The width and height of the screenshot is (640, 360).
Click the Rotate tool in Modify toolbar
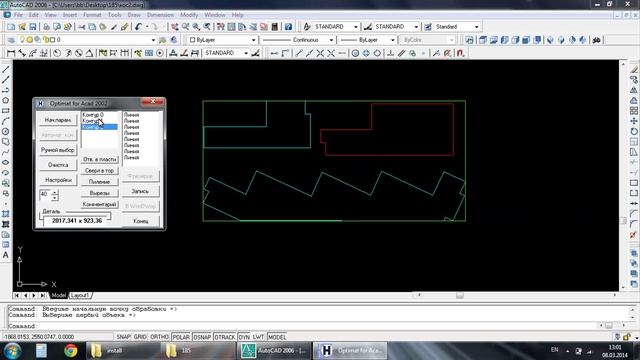pos(633,131)
